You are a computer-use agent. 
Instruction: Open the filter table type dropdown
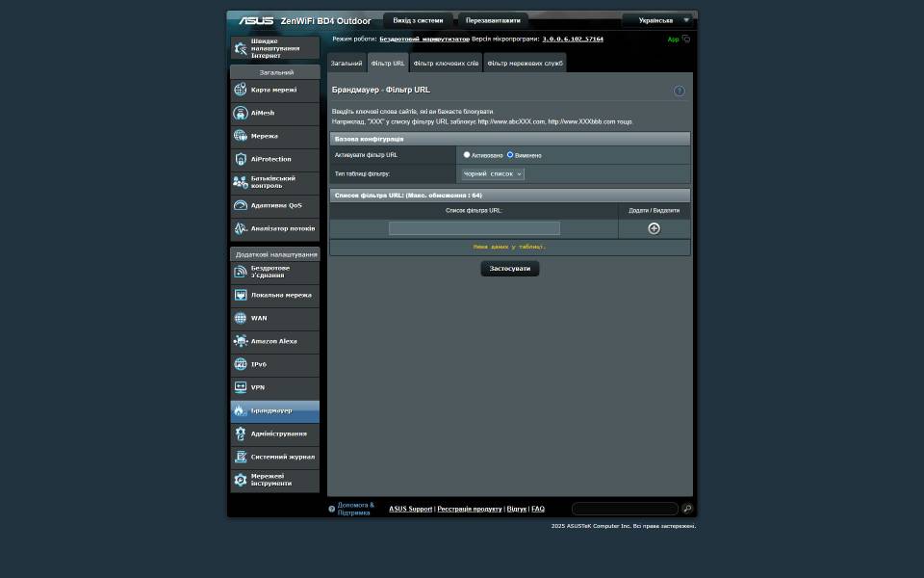click(492, 174)
